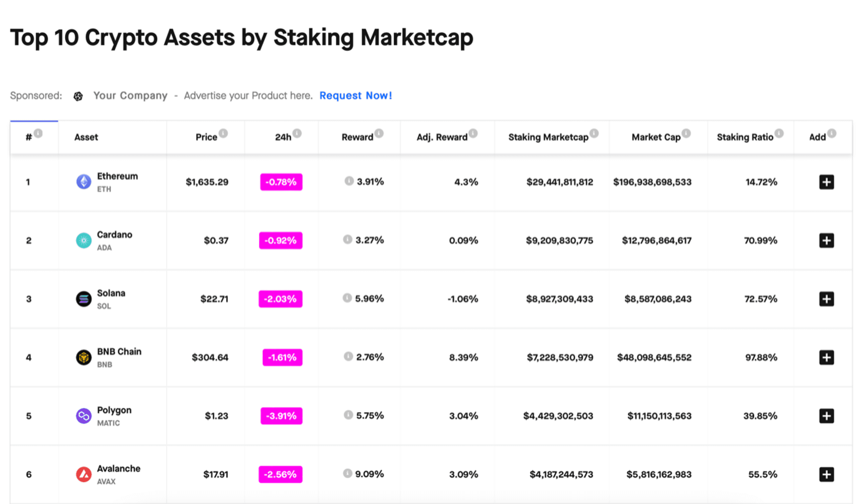Image resolution: width=856 pixels, height=504 pixels.
Task: Click market cap $12,796,864,617
Action: pos(657,240)
